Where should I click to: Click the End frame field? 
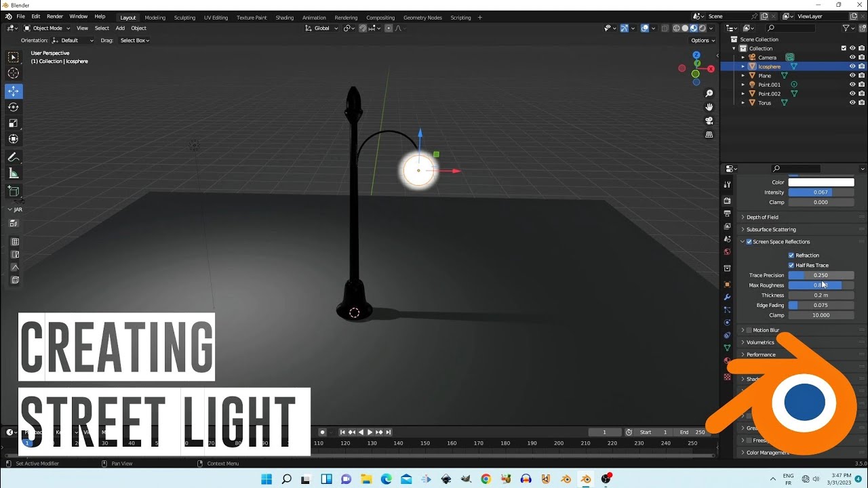[x=692, y=432]
